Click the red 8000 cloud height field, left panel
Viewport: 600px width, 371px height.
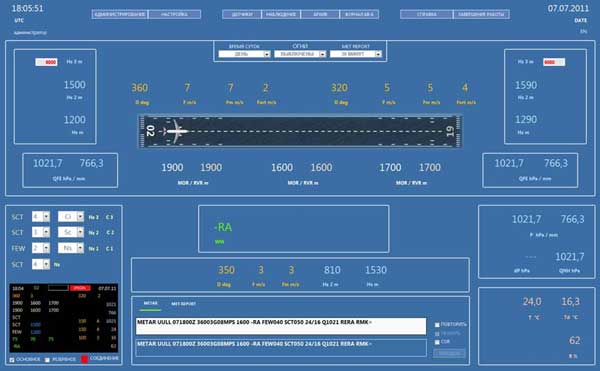(46, 62)
